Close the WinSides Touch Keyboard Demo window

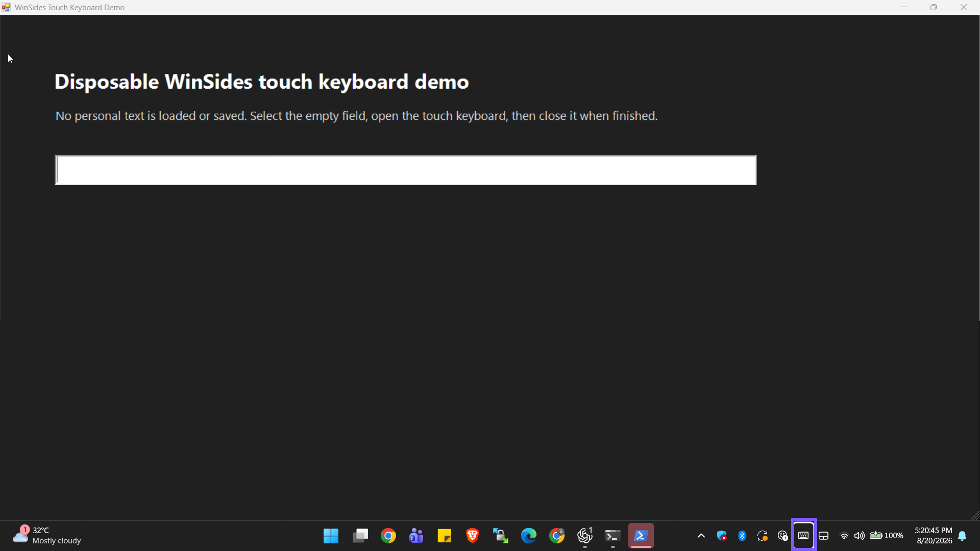(x=964, y=7)
